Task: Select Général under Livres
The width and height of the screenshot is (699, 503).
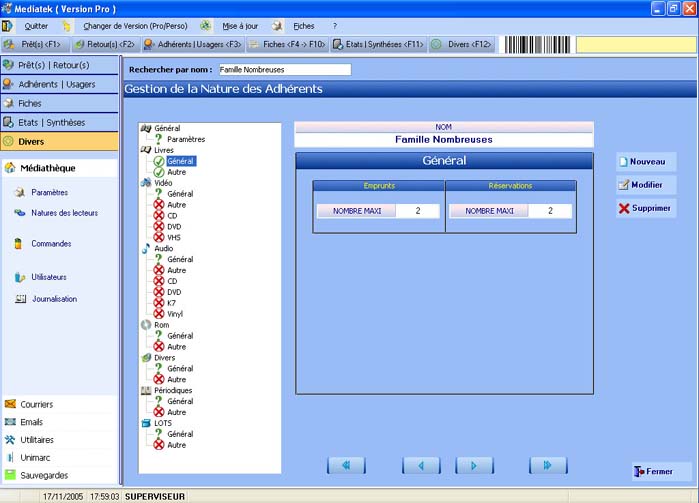Action: click(x=181, y=161)
